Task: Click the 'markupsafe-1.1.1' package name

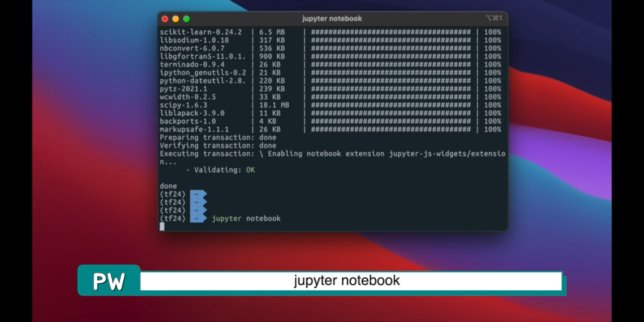Action: click(194, 129)
